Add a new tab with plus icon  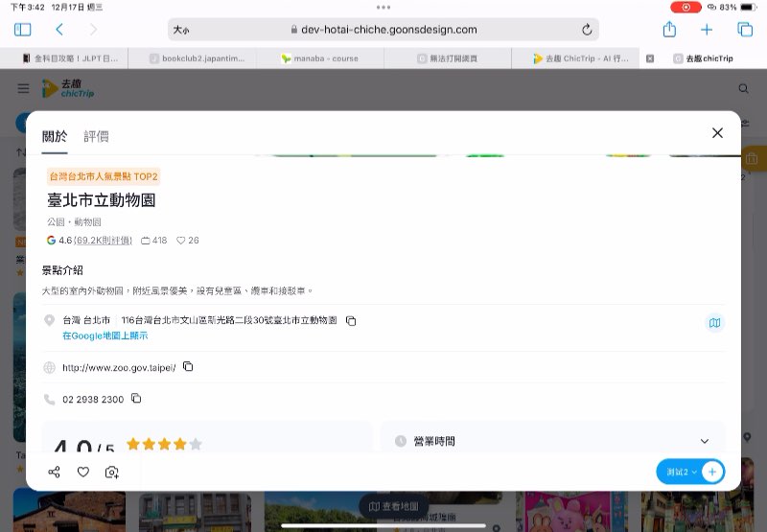click(707, 30)
